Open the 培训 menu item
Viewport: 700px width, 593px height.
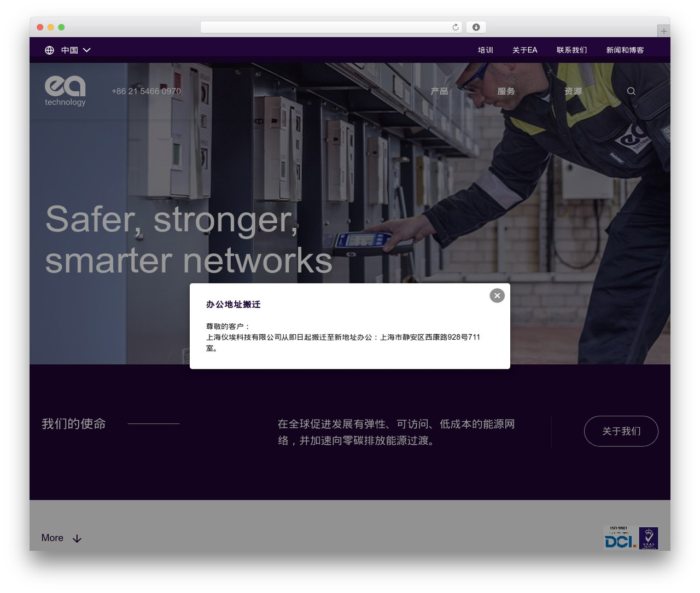pos(485,50)
